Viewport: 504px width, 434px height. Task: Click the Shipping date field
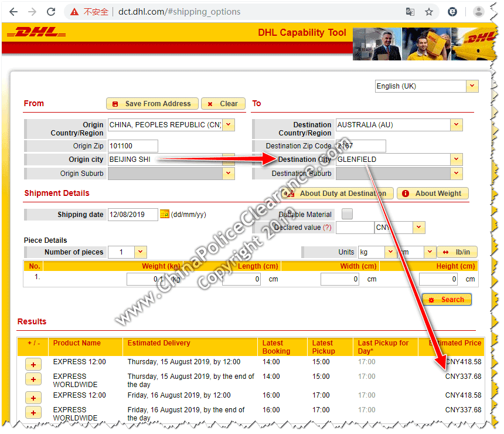(133, 215)
